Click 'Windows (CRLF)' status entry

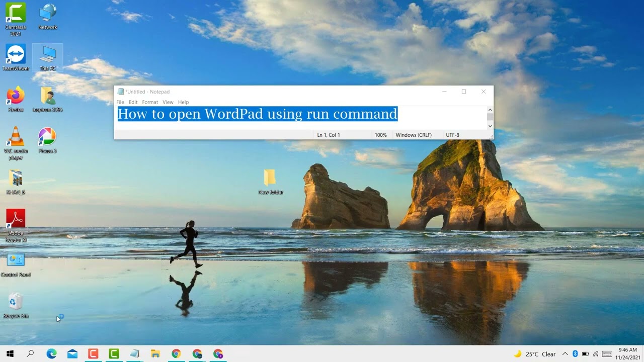414,135
